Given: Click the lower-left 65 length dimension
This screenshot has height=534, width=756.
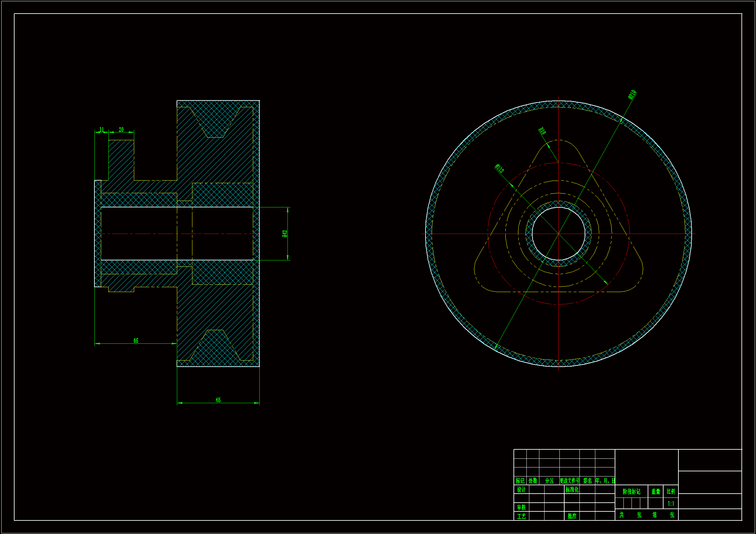Looking at the screenshot, I should click(136, 340).
